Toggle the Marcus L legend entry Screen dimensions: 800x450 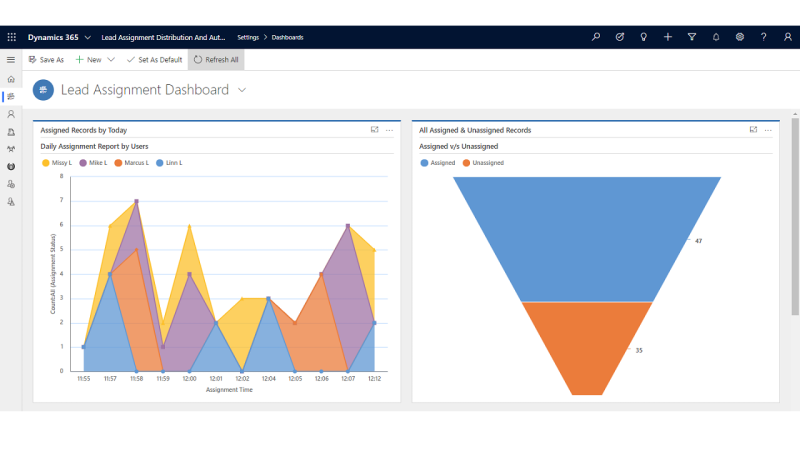coord(131,162)
